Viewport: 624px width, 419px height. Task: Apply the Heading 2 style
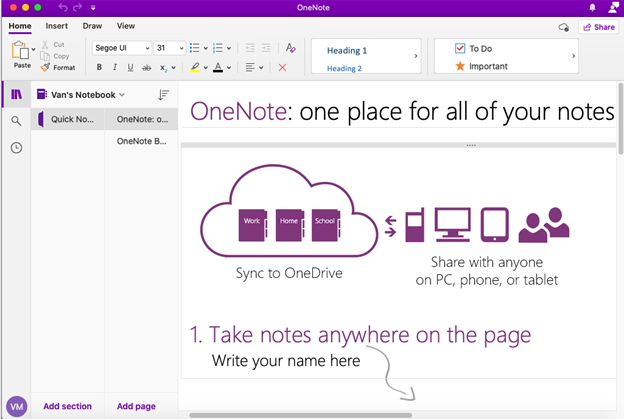pos(344,68)
